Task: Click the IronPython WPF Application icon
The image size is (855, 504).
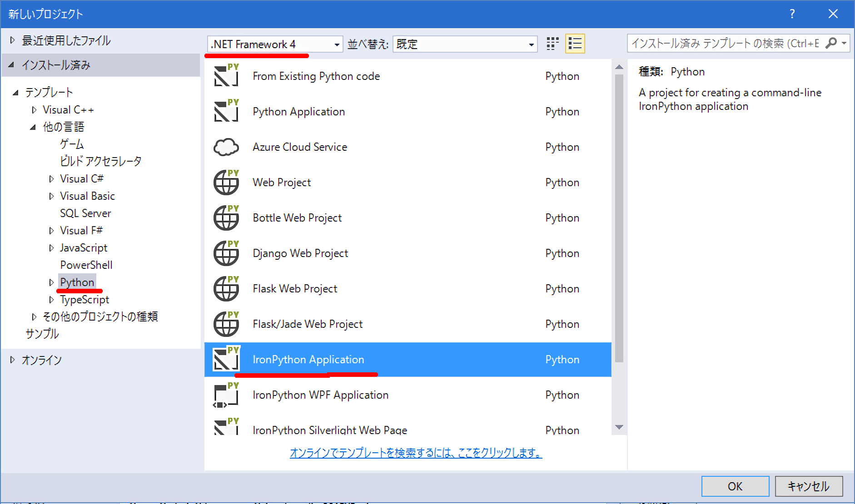Action: click(226, 395)
